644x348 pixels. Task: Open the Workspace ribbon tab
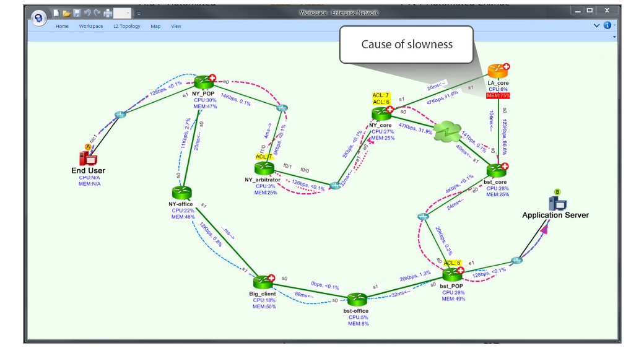coord(91,26)
